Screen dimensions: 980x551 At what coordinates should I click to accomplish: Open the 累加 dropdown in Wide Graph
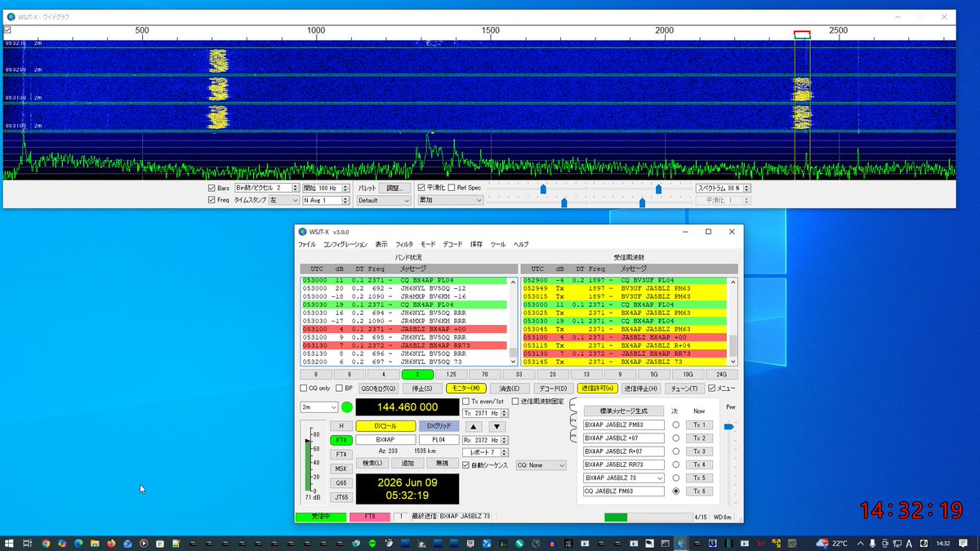tap(451, 200)
